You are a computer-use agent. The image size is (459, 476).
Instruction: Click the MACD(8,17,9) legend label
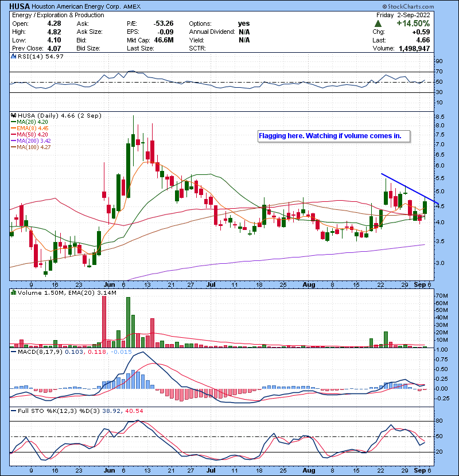(x=40, y=352)
